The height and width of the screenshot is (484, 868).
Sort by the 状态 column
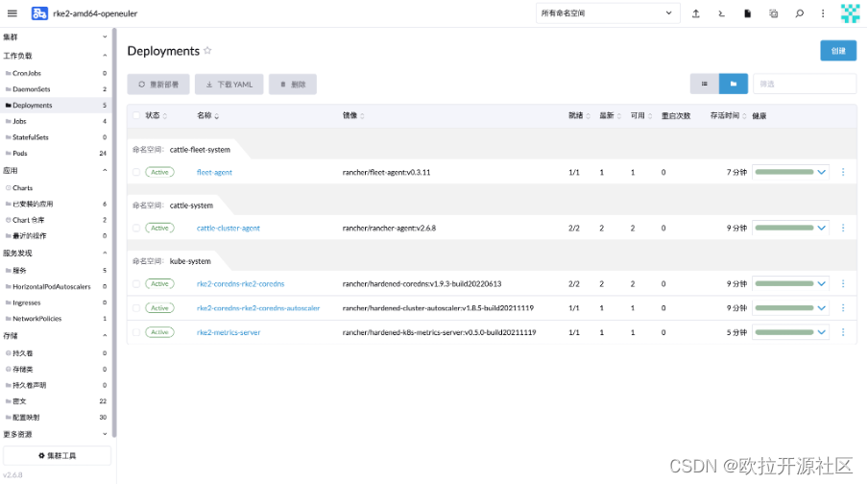[157, 116]
